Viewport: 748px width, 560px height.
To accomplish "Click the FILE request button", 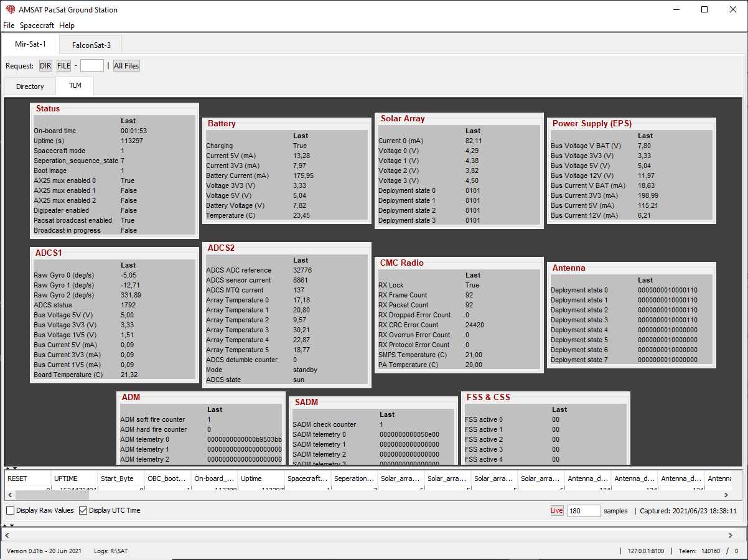I will [64, 65].
